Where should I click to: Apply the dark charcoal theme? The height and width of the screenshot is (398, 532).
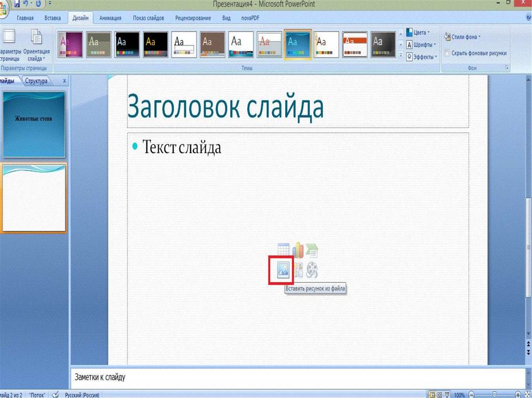(383, 45)
